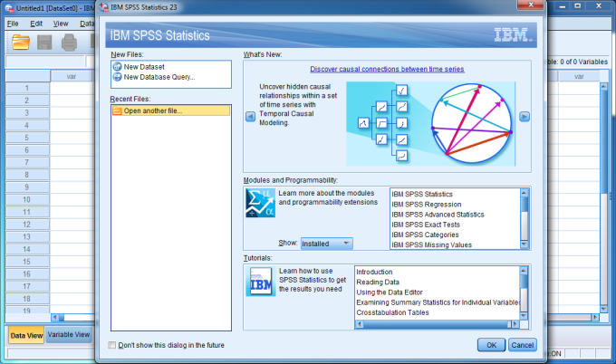Go to previous What's New slide
The height and width of the screenshot is (364, 616).
(250, 117)
